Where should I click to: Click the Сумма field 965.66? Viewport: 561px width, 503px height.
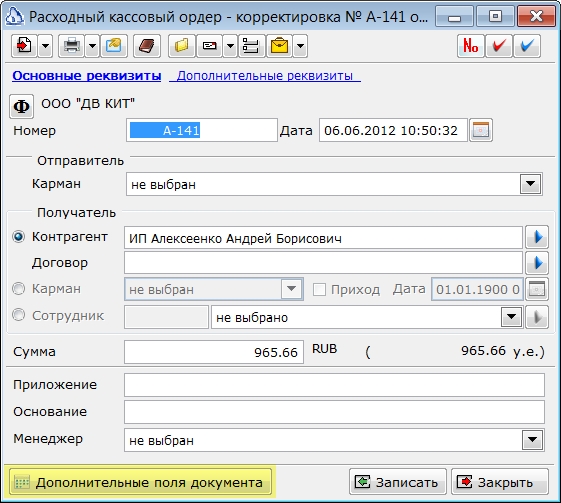(x=214, y=352)
